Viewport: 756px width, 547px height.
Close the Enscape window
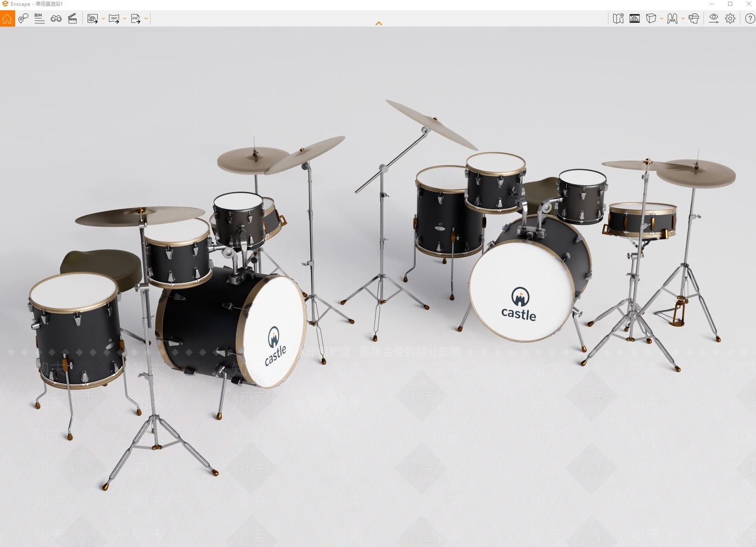(748, 4)
